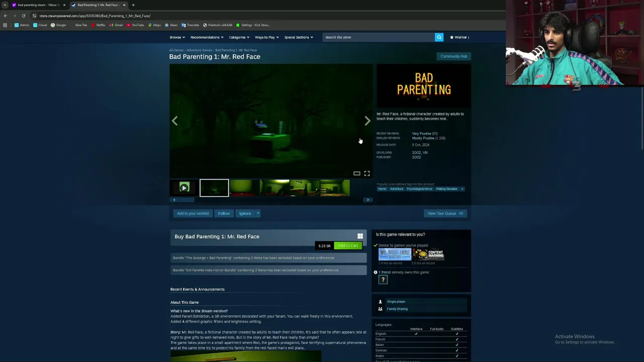Open friend avatar with question mark
Image resolution: width=644 pixels, height=362 pixels.
[383, 280]
